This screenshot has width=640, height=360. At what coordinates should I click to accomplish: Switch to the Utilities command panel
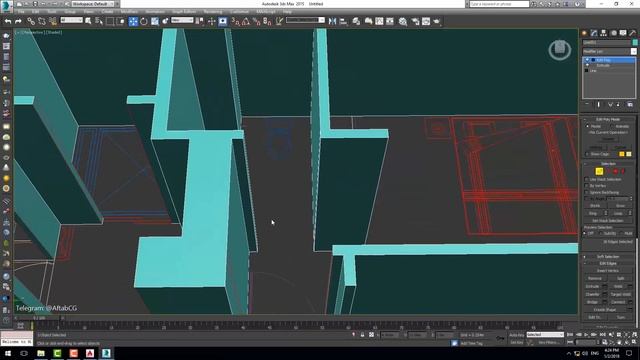click(633, 33)
